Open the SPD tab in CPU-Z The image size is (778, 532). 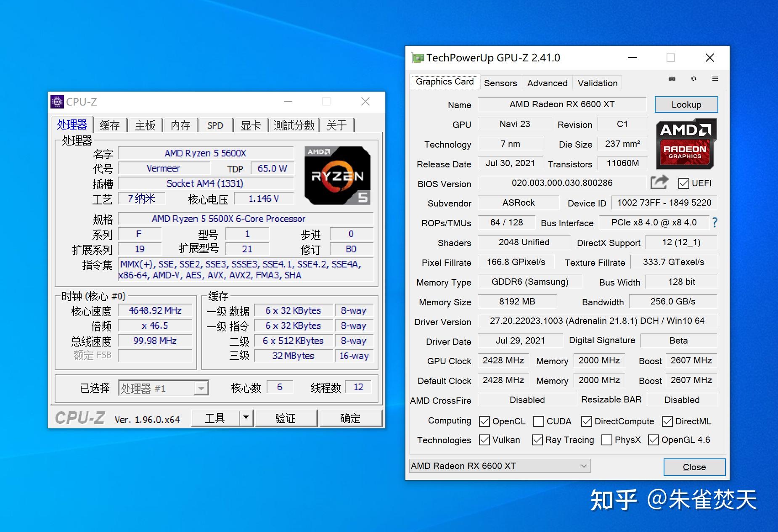(215, 125)
